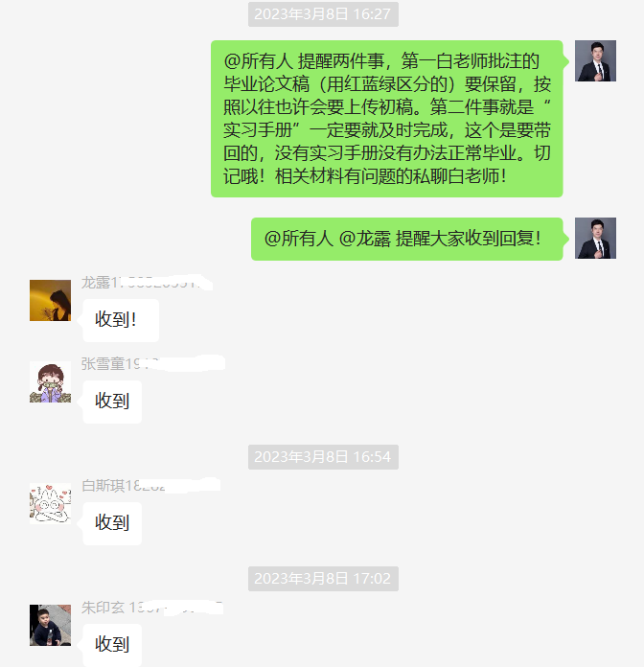Select the green message mentioning @龙露
The image size is (644, 667).
[406, 239]
